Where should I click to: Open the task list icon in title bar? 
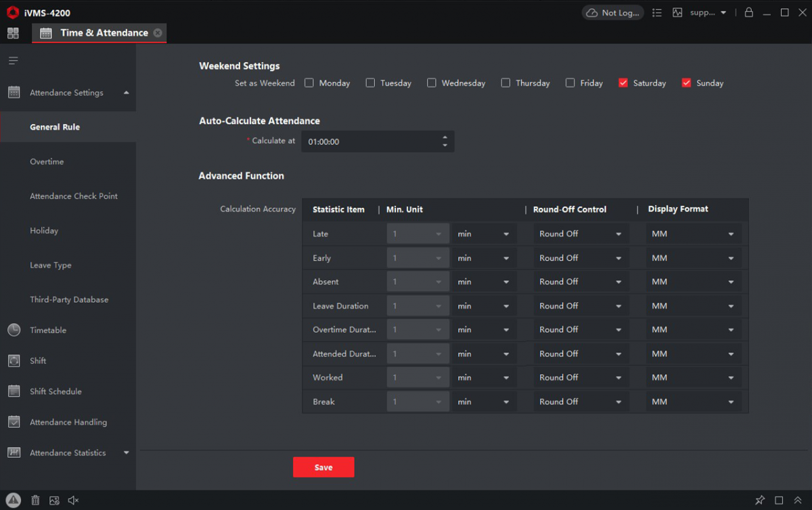pyautogui.click(x=656, y=12)
